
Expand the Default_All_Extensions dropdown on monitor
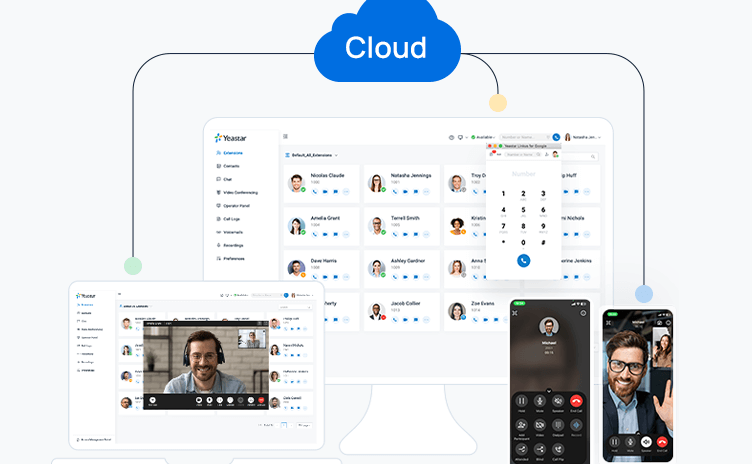tap(312, 155)
